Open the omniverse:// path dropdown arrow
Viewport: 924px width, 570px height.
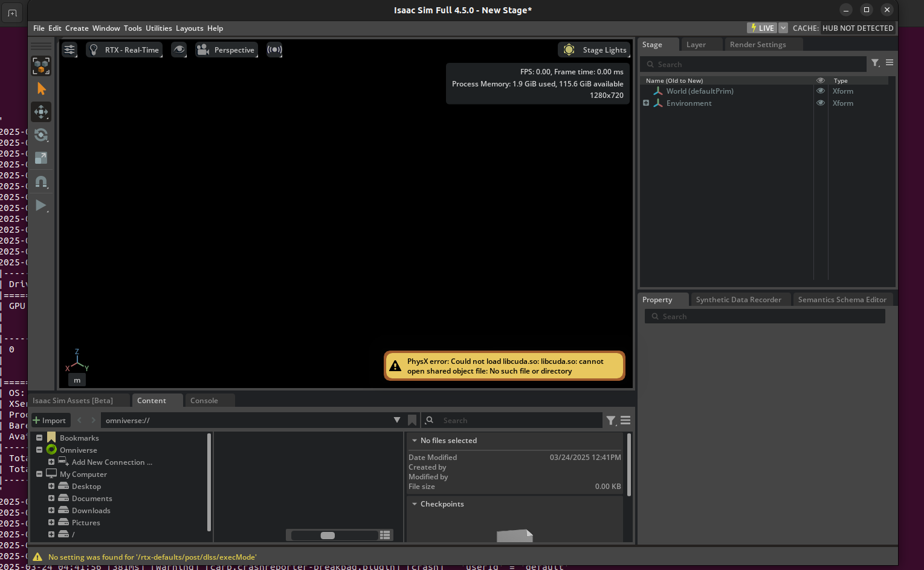(397, 420)
